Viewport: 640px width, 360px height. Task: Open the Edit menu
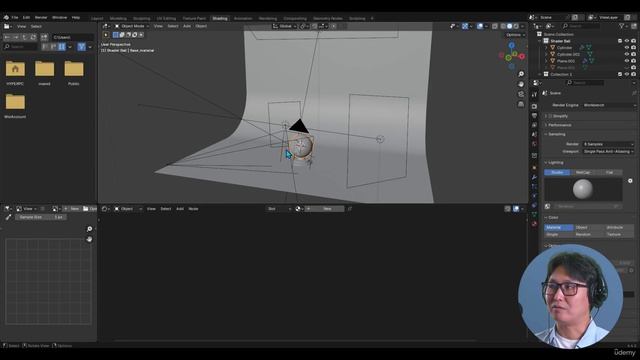[27, 18]
